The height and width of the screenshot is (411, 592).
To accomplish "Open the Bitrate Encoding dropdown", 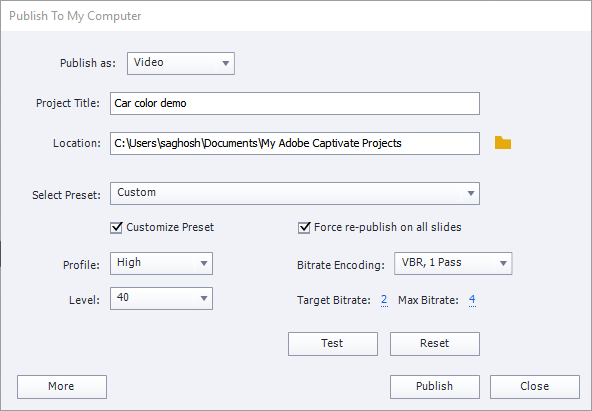I will [x=453, y=263].
